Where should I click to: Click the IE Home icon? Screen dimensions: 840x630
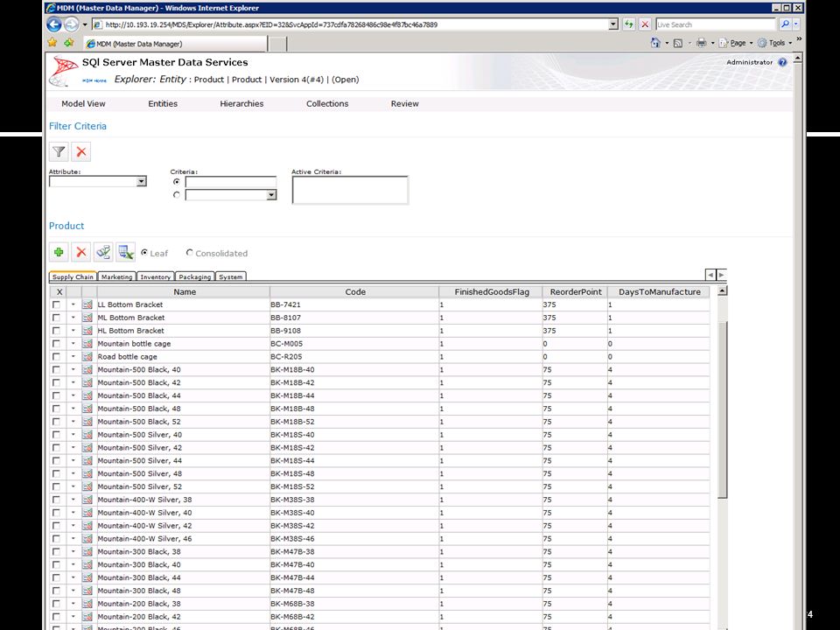655,43
